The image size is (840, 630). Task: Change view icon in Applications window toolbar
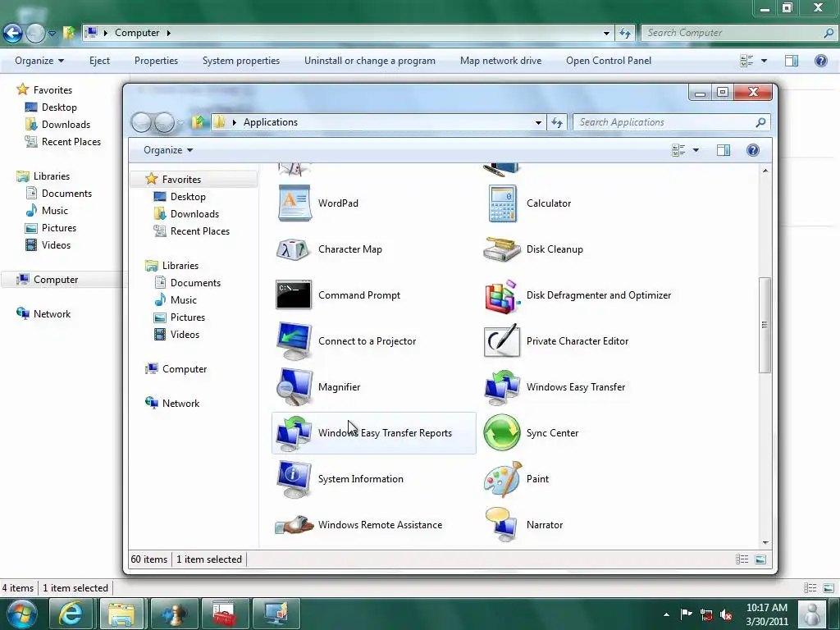[678, 150]
